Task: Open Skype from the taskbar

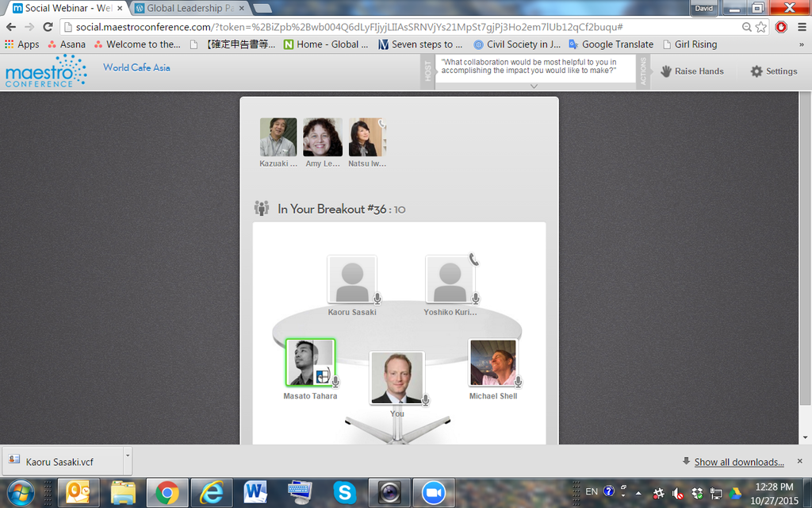Action: pos(344,492)
